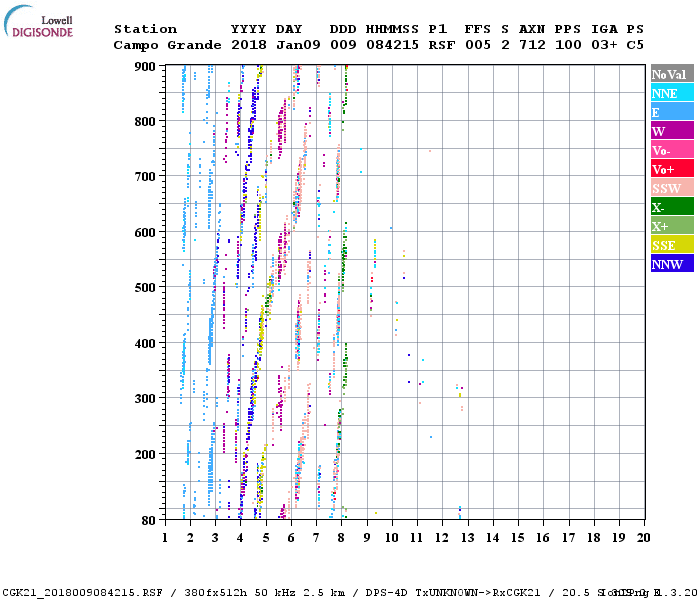This screenshot has width=700, height=600.
Task: Click the 80 height axis label
Action: click(149, 520)
